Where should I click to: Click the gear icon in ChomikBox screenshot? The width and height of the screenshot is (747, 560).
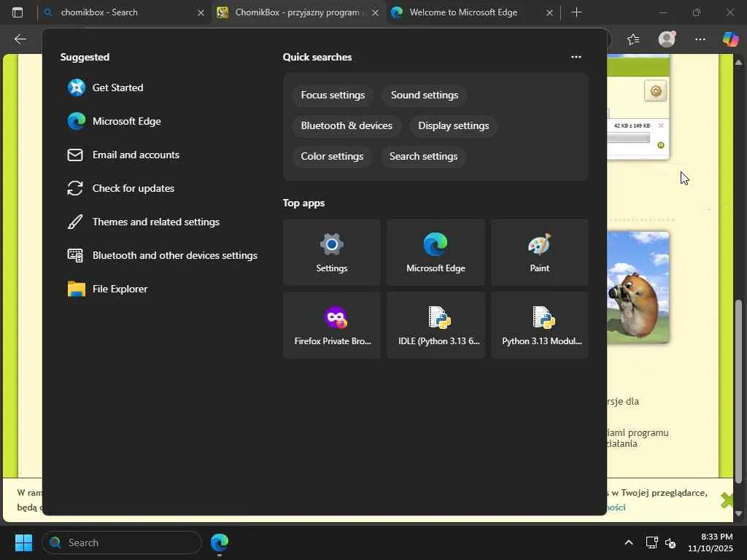(656, 91)
